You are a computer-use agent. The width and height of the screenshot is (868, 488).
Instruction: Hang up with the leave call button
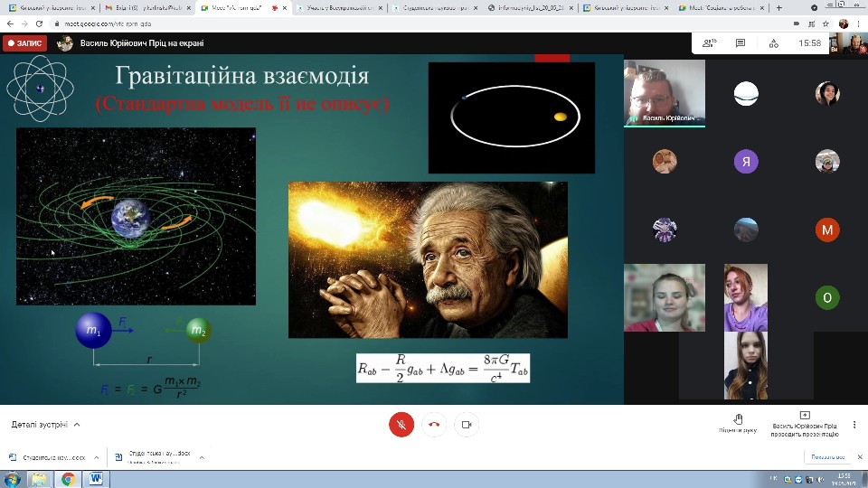435,424
